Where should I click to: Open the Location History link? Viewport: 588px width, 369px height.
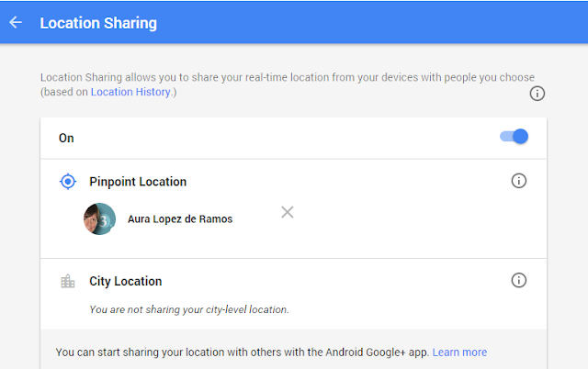point(130,92)
